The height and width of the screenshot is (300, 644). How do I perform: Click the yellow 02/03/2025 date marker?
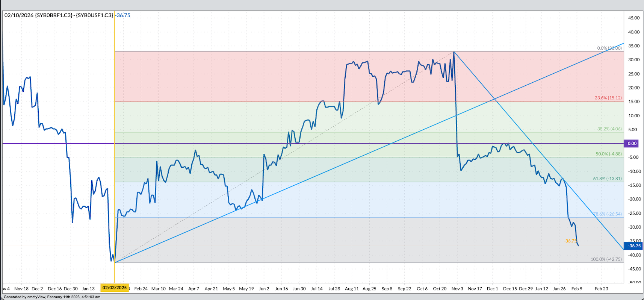(115, 288)
